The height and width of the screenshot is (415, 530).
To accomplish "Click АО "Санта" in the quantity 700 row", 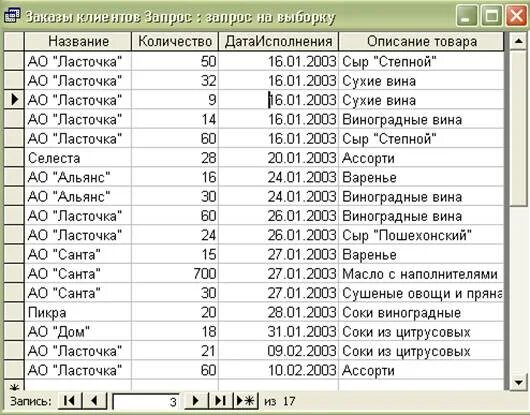I will (x=78, y=273).
